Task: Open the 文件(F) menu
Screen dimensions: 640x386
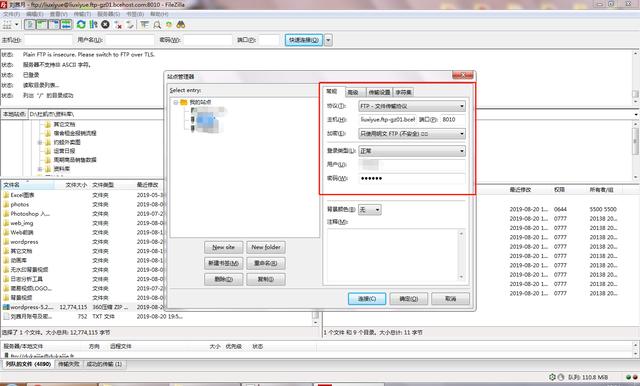Action: (x=11, y=14)
